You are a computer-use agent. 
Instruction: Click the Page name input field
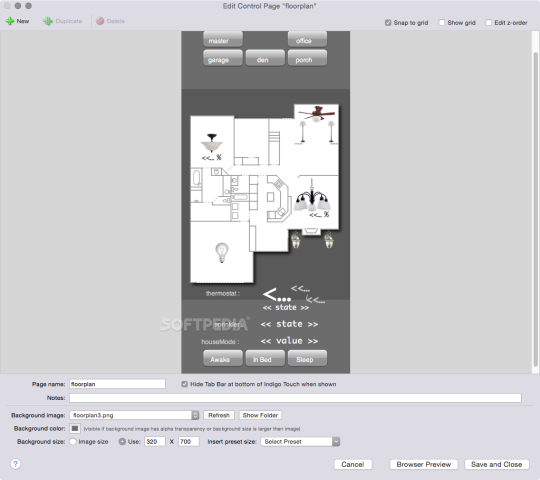coord(117,384)
